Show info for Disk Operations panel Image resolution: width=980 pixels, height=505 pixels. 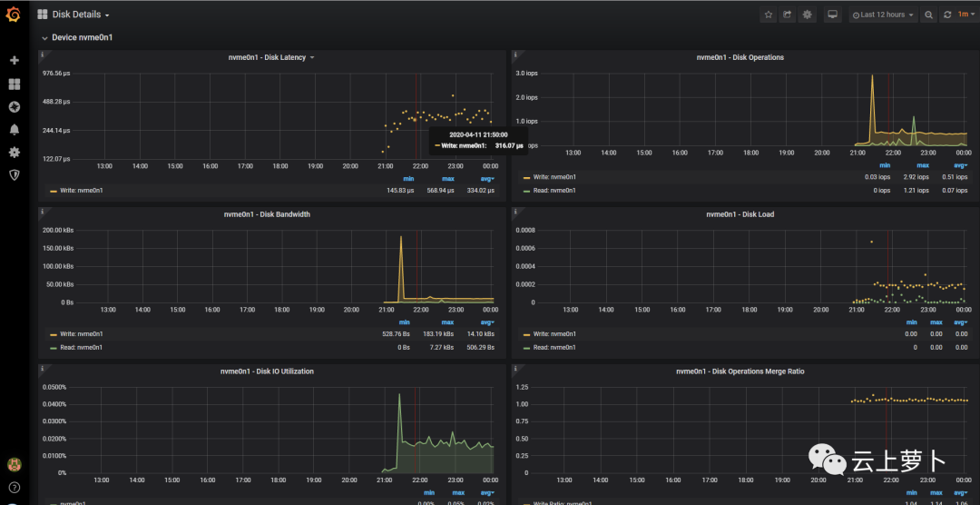[515, 54]
